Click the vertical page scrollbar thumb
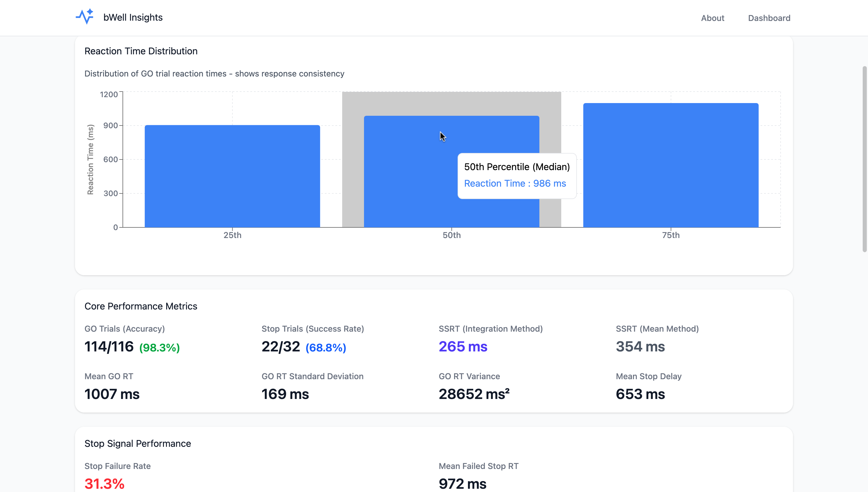 tap(864, 159)
